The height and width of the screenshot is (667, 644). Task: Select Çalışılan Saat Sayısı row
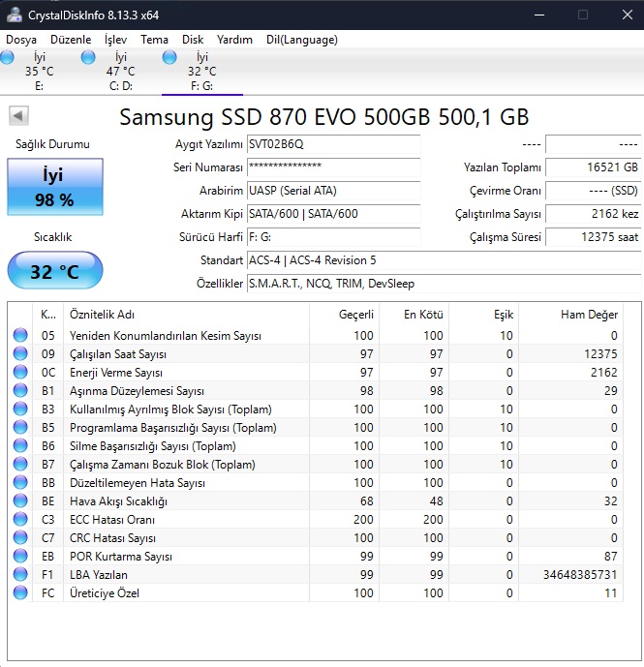click(316, 353)
